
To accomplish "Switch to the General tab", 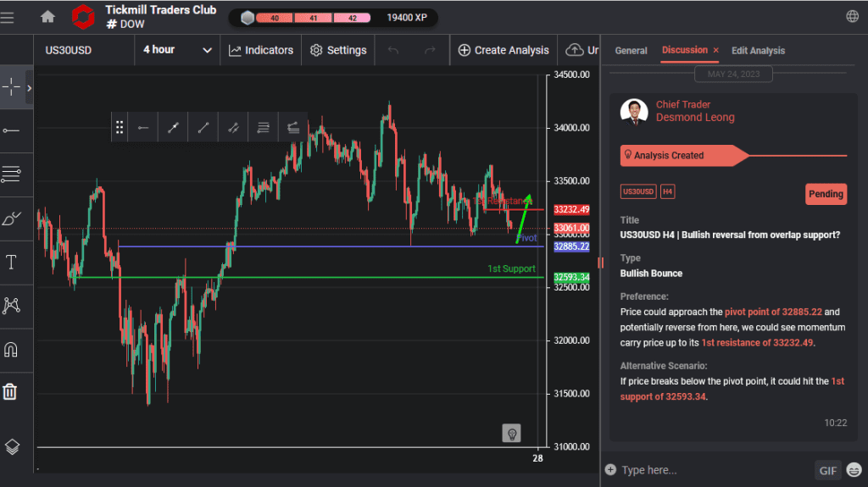I will pyautogui.click(x=631, y=50).
